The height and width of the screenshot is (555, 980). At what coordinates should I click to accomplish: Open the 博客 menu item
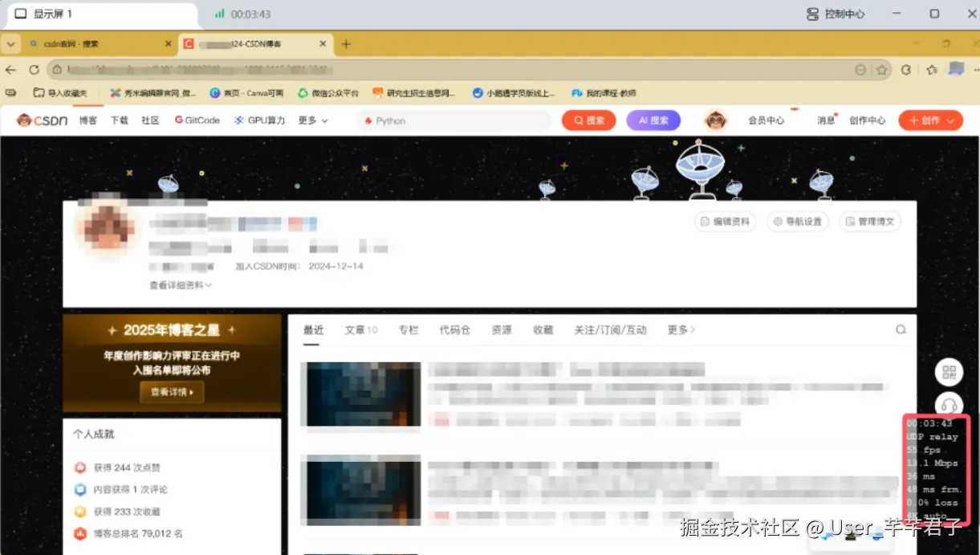[87, 120]
